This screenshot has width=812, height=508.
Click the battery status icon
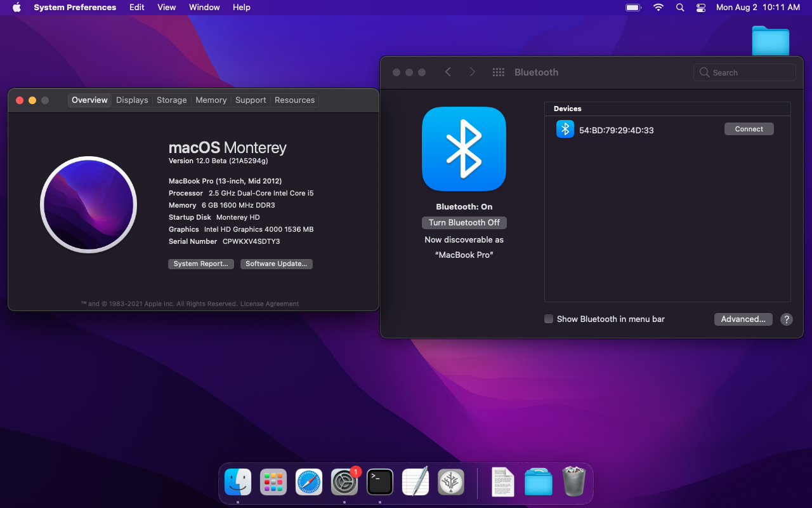[x=633, y=8]
